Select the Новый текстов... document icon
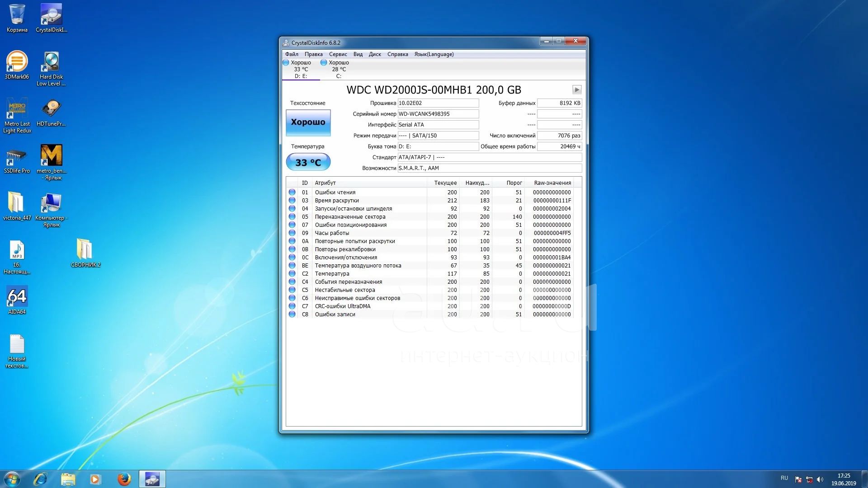Viewport: 868px width, 488px height. pos(17,351)
